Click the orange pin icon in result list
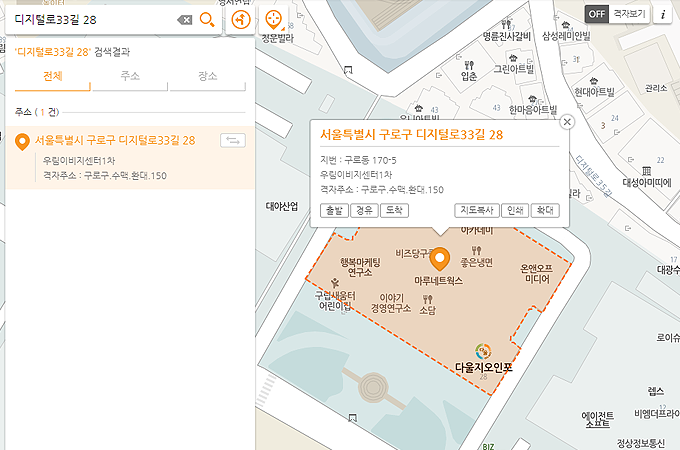Viewport: 680px width, 450px height. 22,142
